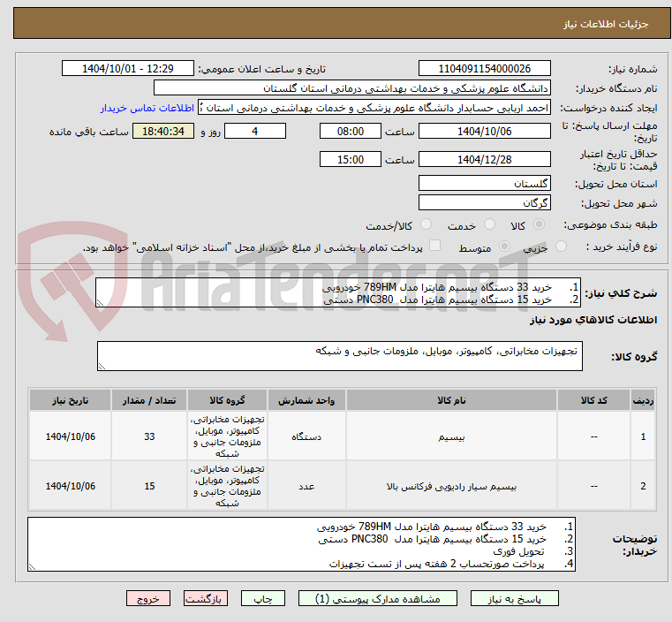Image resolution: width=672 pixels, height=622 pixels.
Task: Click the remaining days field showing 4
Action: pos(255,131)
